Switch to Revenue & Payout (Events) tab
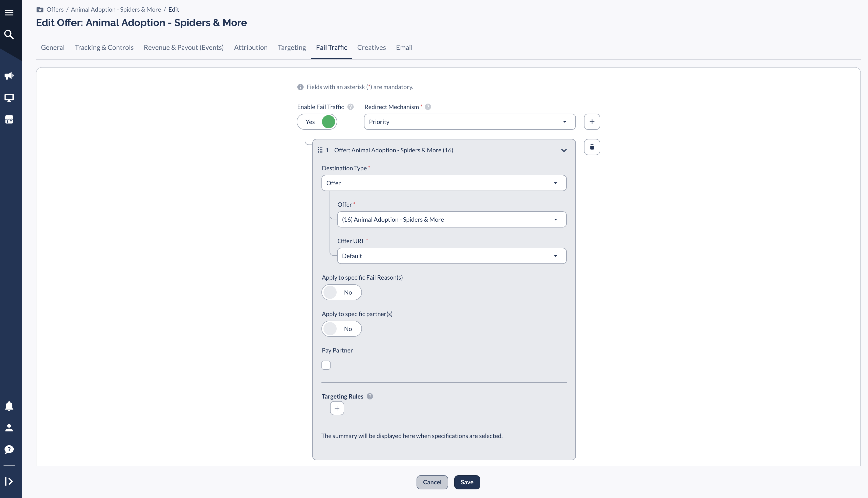 pos(184,48)
